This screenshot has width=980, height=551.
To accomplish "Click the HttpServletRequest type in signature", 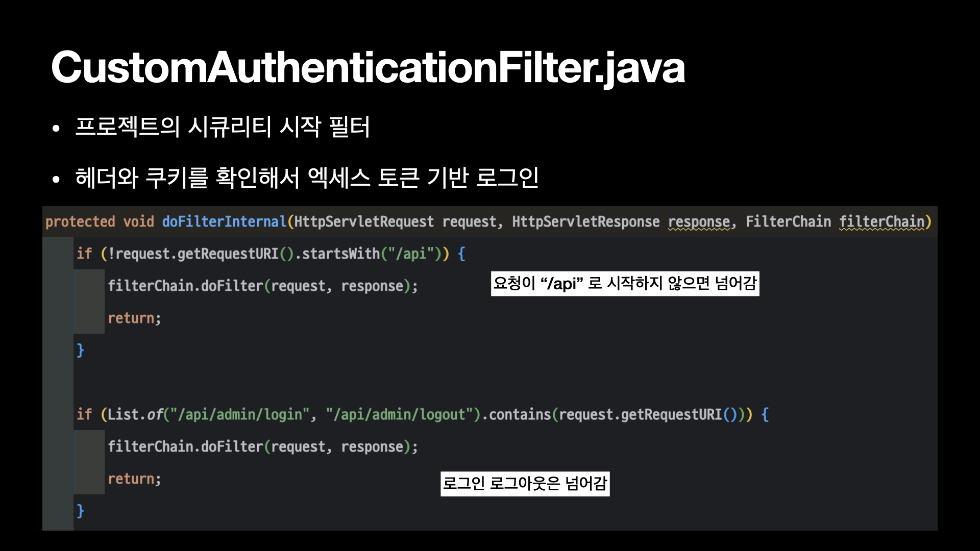I will click(363, 222).
